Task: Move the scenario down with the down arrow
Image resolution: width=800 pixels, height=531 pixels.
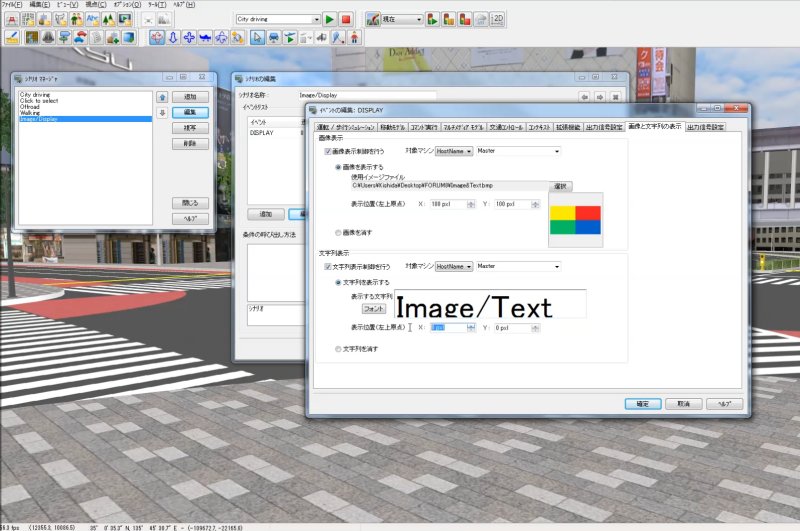Action: (162, 112)
